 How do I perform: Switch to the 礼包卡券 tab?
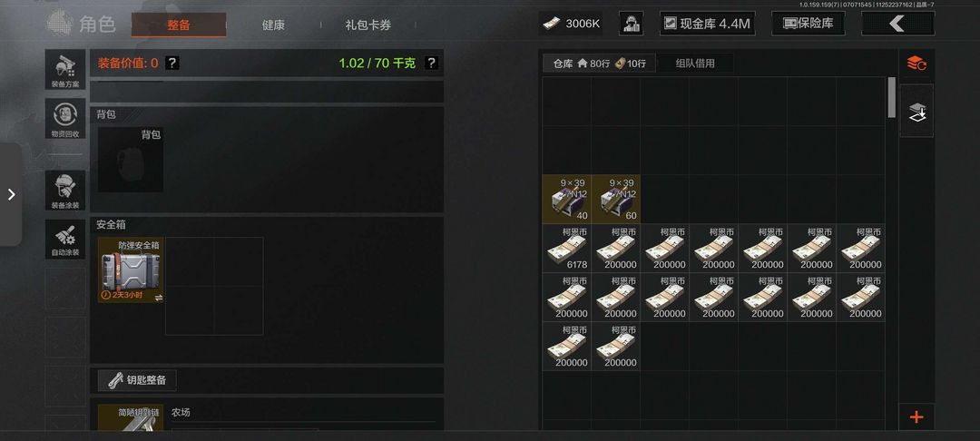pos(368,25)
